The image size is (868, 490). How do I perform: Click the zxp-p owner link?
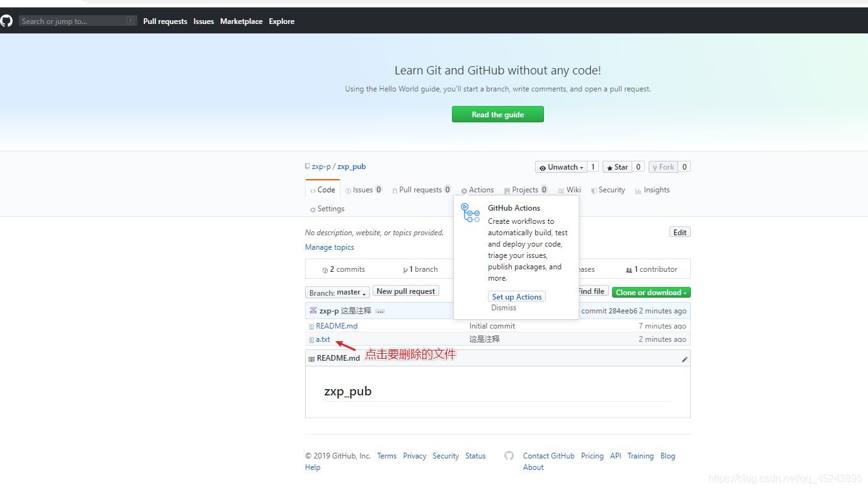pyautogui.click(x=321, y=166)
